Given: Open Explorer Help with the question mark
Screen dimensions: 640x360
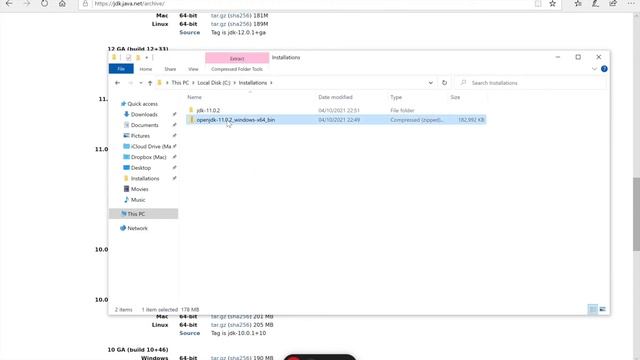Looking at the screenshot, I should tap(604, 69).
